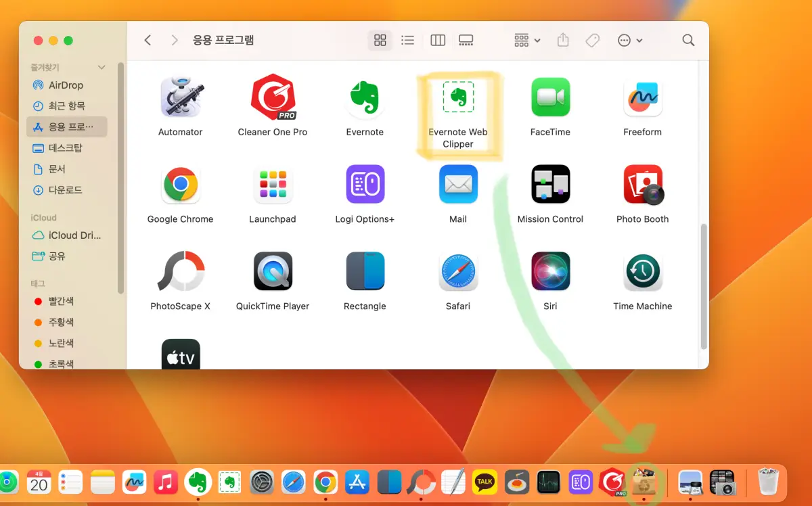Viewport: 812px width, 506px height.
Task: Open Reminders from the Dock
Action: (70, 482)
